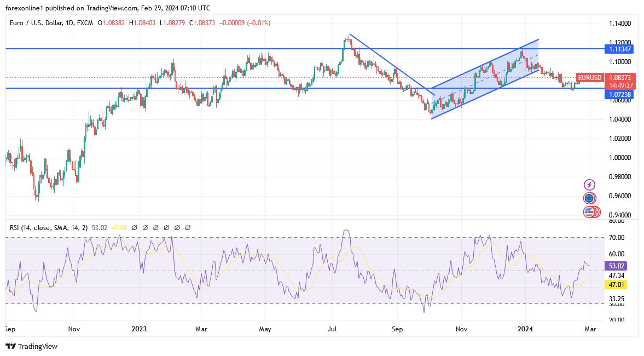Screen dimensions: 644x356
Task: Click the 1.11347 resistance price label
Action: click(619, 49)
